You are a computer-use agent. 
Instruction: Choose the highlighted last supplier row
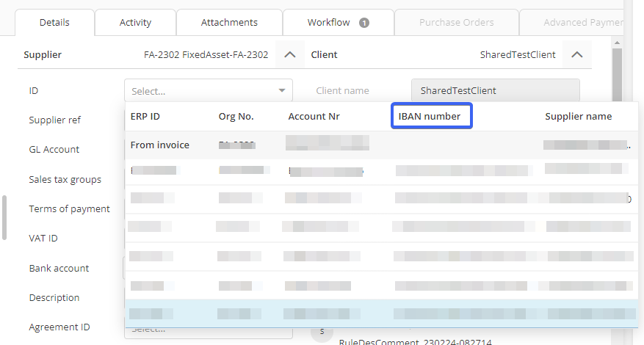pyautogui.click(x=381, y=313)
